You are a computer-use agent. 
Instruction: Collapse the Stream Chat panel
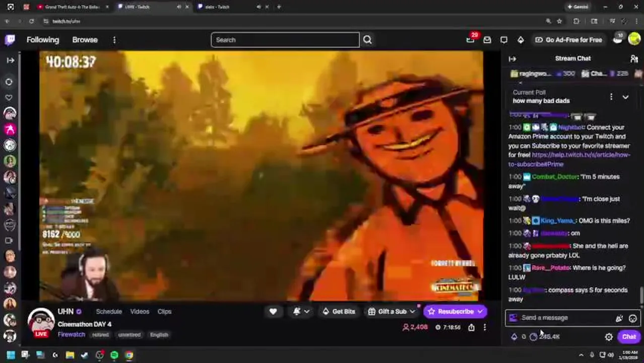point(512,58)
